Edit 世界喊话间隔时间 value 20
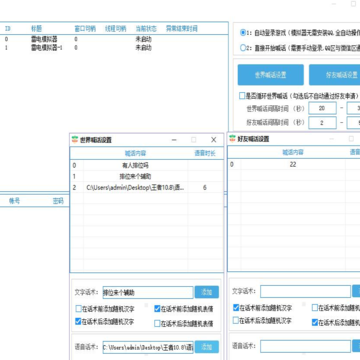 tap(322, 108)
